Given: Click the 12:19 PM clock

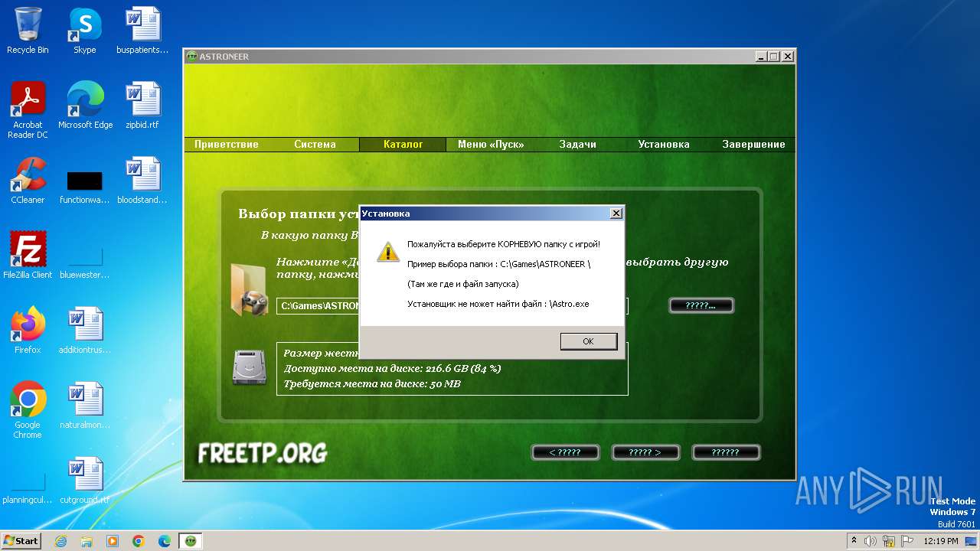Looking at the screenshot, I should coord(941,541).
